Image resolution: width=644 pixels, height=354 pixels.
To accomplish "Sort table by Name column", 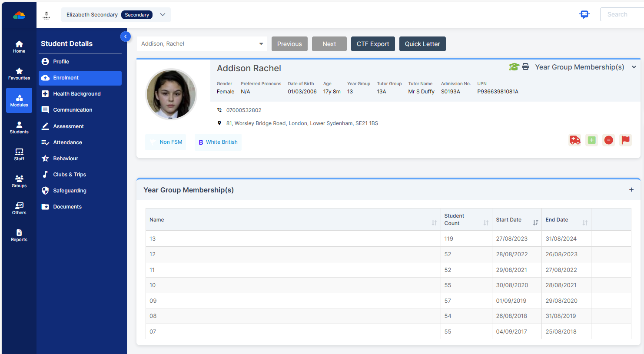I will tap(293, 220).
